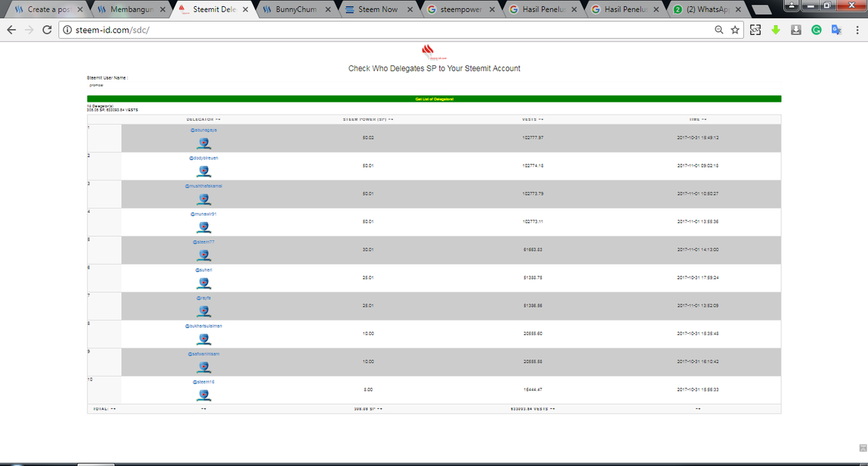Click the page heading Check Who Delegates SP
868x466 pixels.
(434, 69)
